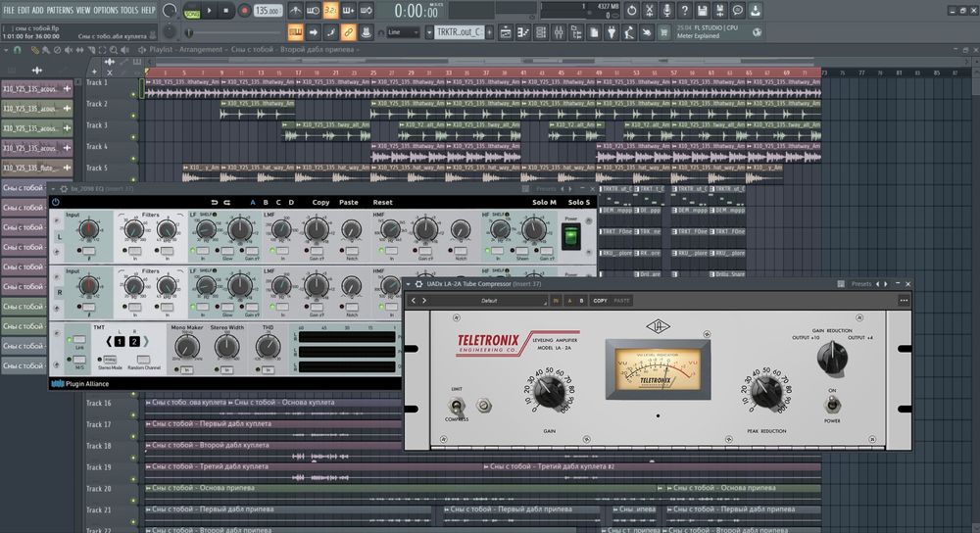Click the shopping cart content library icon
Viewport: 980px width, 533px height.
coord(663,32)
